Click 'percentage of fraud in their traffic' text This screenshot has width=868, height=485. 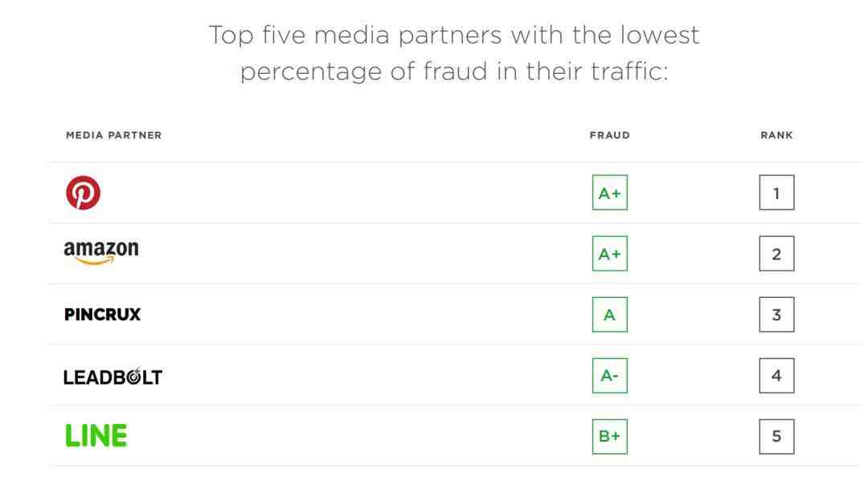(x=454, y=71)
